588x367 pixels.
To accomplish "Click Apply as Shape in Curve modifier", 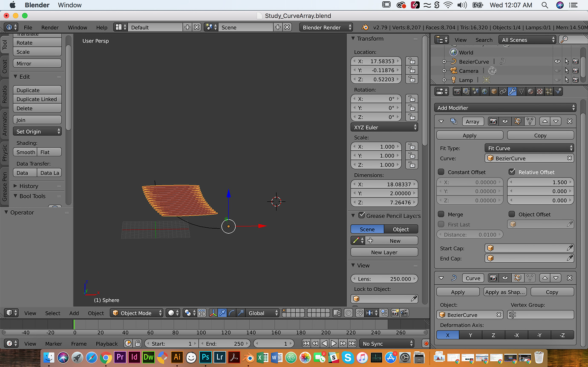I will [x=505, y=292].
